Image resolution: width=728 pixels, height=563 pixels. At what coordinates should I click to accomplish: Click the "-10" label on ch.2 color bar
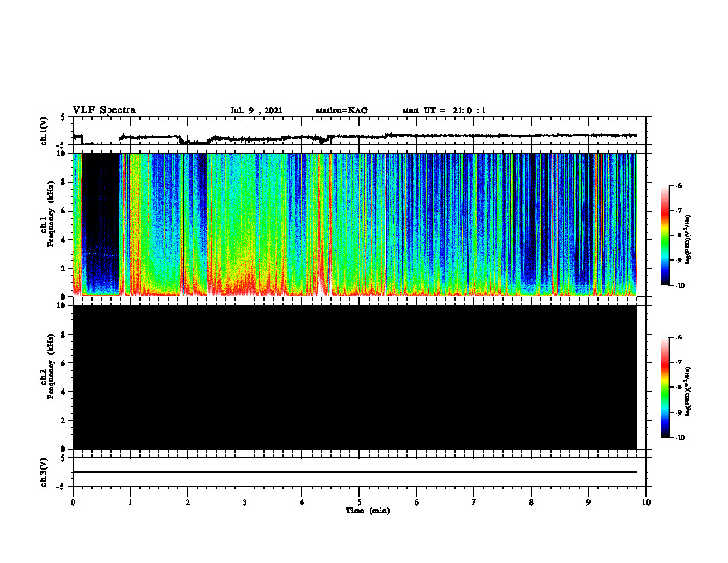[679, 438]
